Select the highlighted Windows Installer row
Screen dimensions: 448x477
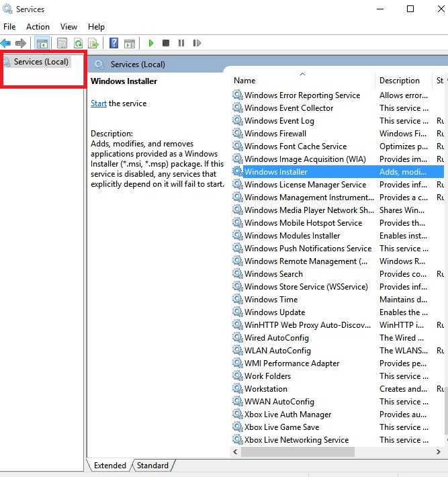click(338, 172)
